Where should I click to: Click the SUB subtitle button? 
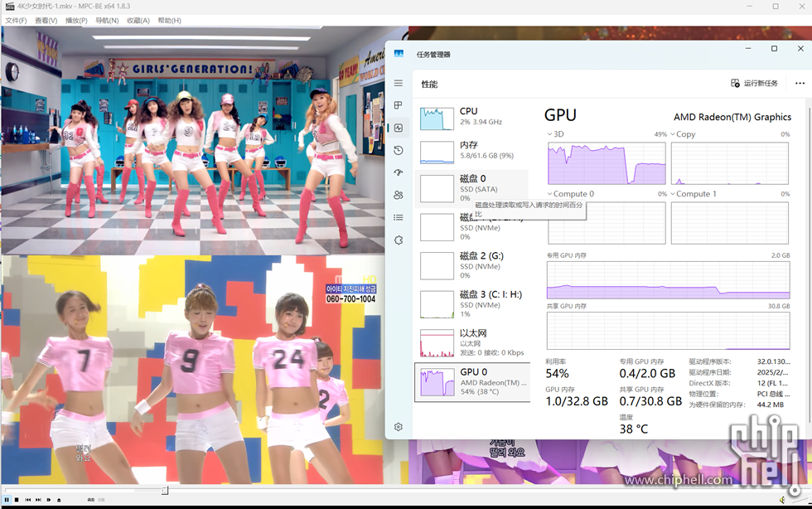pos(101,500)
